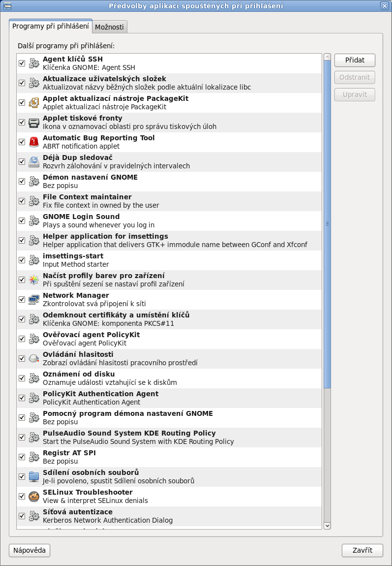The image size is (392, 566).
Task: Select the 'Input Method starter' text
Action: [x=76, y=265]
